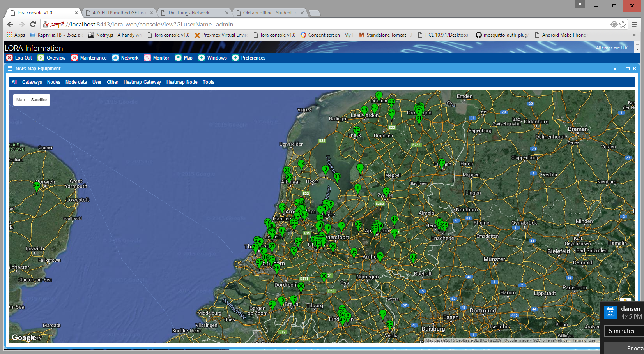
Task: Filter map by Nodes
Action: pos(54,82)
